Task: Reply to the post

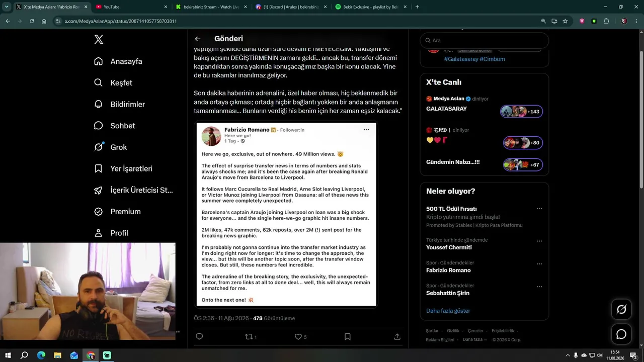Action: (199, 337)
